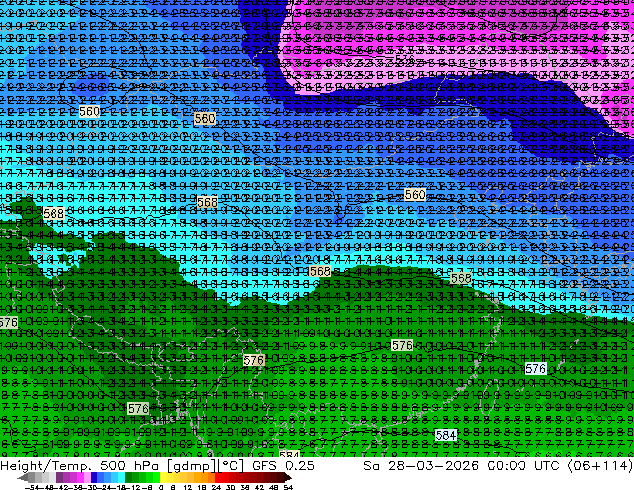Image resolution: width=634 pixels, height=490 pixels.
Task: Click the "Height/Temp." title text
Action: pos(46,466)
